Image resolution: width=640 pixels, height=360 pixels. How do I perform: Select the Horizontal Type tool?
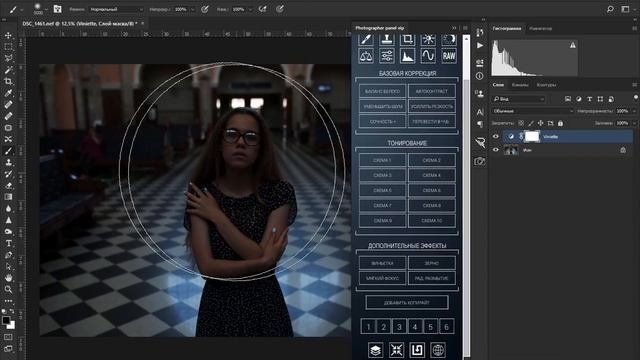(x=8, y=243)
